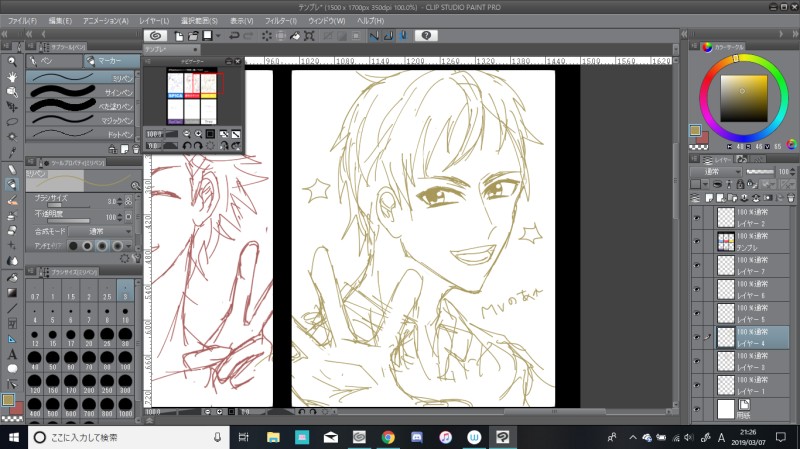Select the マジックペン brush
This screenshot has width=800, height=449.
82,120
